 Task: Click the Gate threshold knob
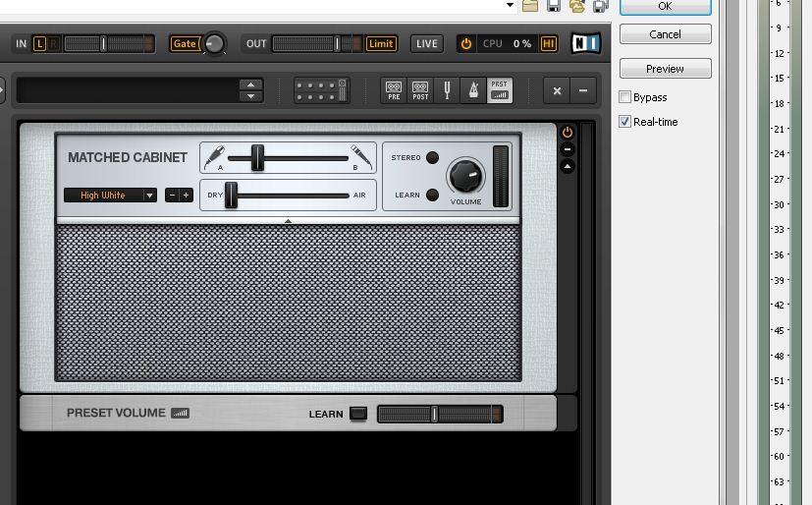214,44
